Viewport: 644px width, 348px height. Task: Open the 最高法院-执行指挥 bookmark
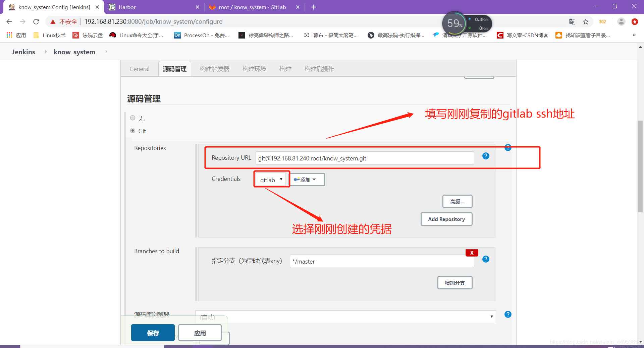pyautogui.click(x=396, y=35)
